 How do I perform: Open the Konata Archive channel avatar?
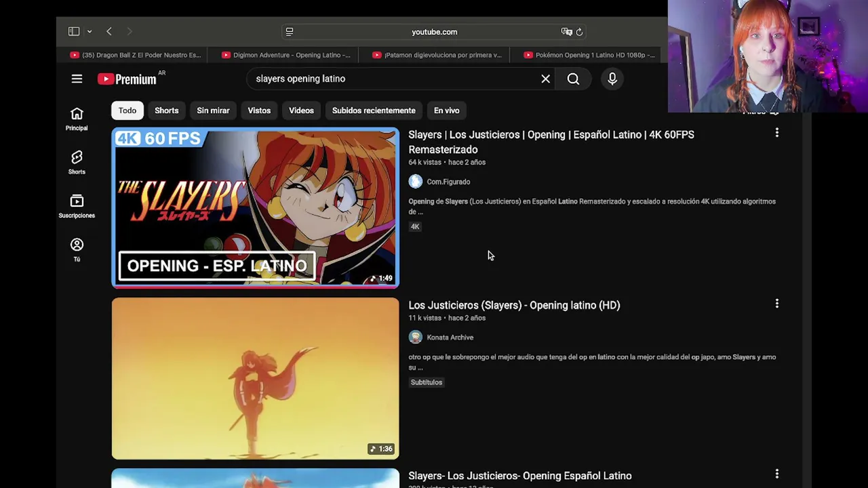(x=415, y=337)
